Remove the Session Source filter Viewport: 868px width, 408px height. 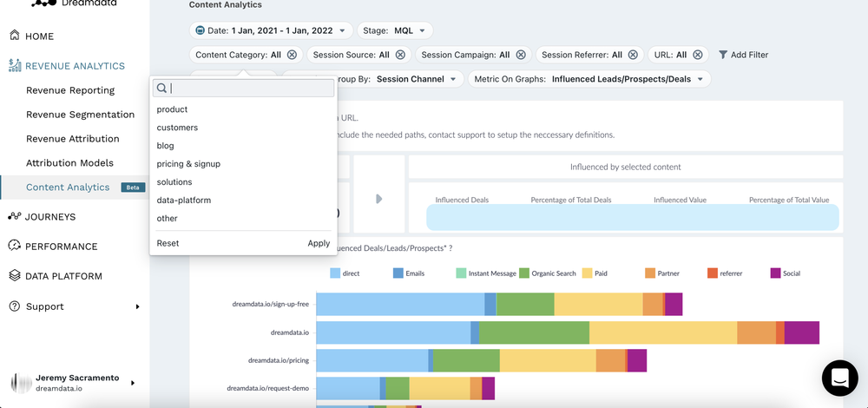tap(400, 55)
